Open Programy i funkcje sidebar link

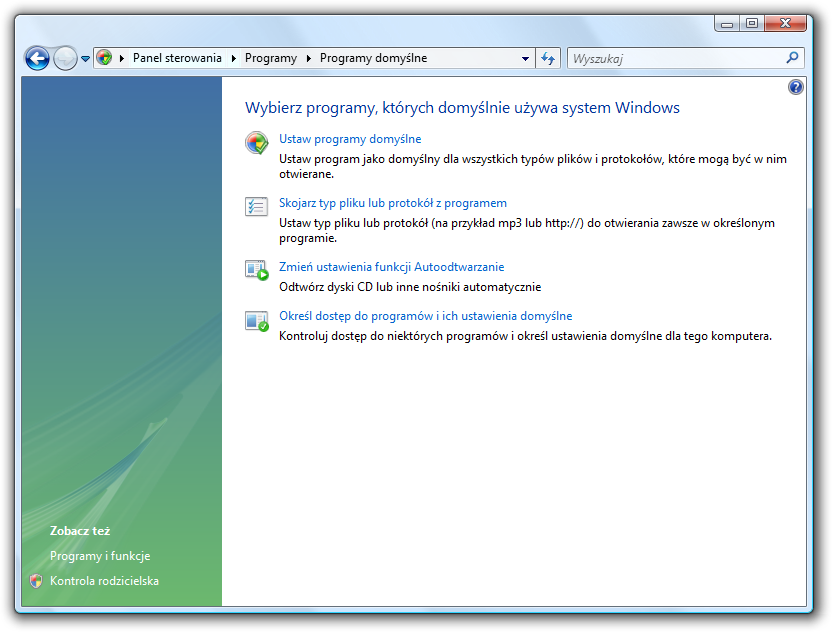100,556
